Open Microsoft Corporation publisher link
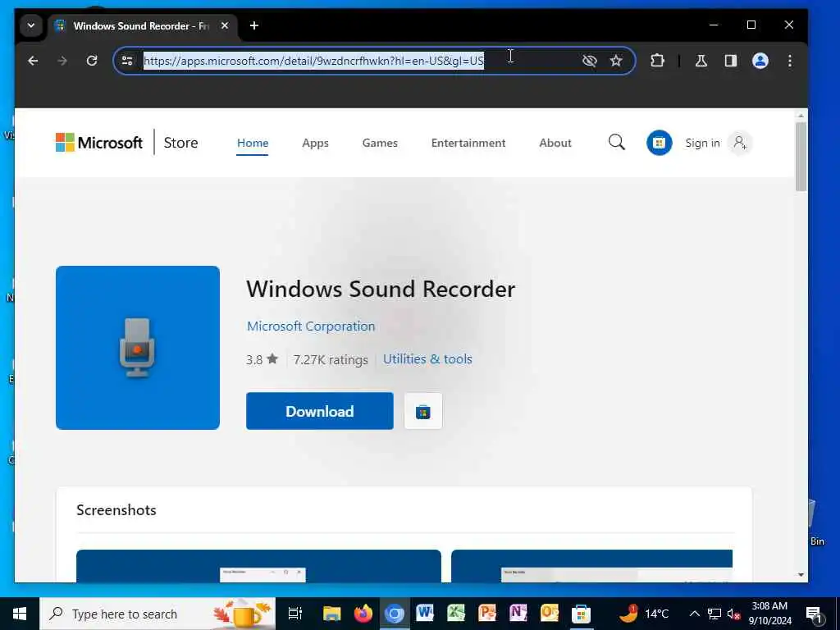Image resolution: width=840 pixels, height=630 pixels. pos(311,326)
